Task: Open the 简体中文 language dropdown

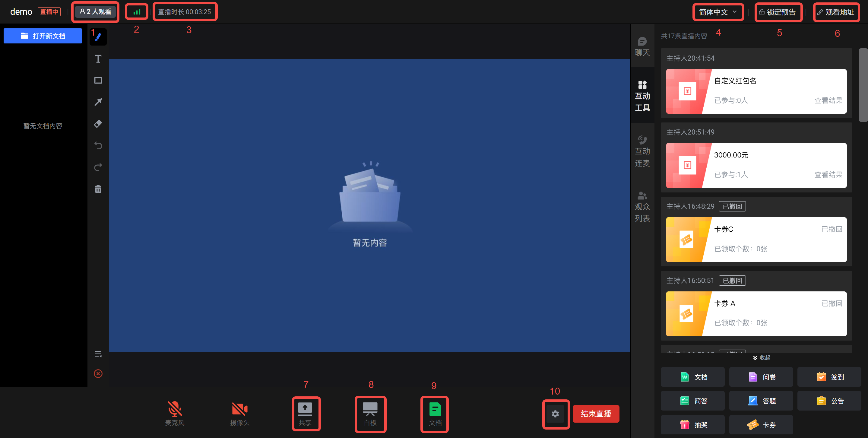Action: pyautogui.click(x=718, y=12)
